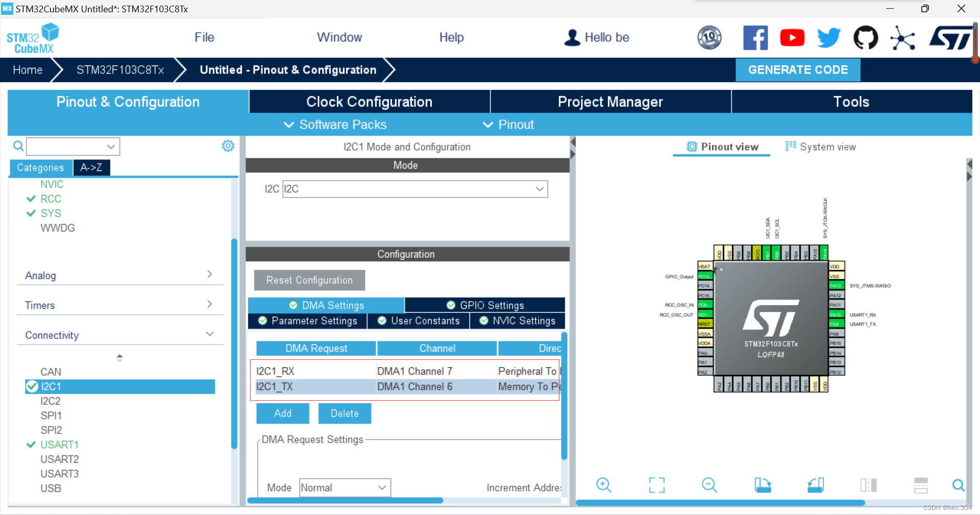Switch to Clock Configuration tab
Image resolution: width=980 pixels, height=515 pixels.
pos(370,102)
